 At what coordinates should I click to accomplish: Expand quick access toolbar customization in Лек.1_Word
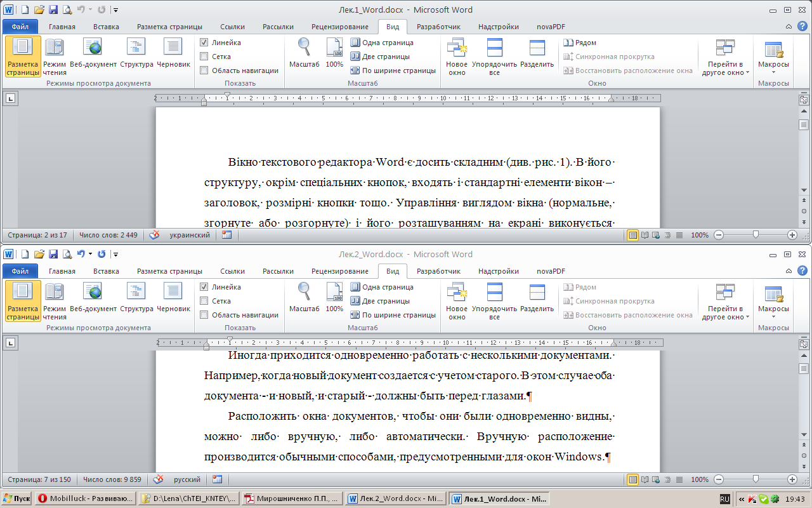tap(116, 10)
